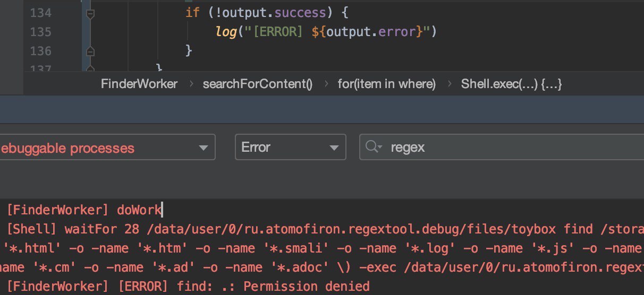Navigate to for(item in where) breadcrumb
Screen dimensions: 644x295
pyautogui.click(x=386, y=84)
